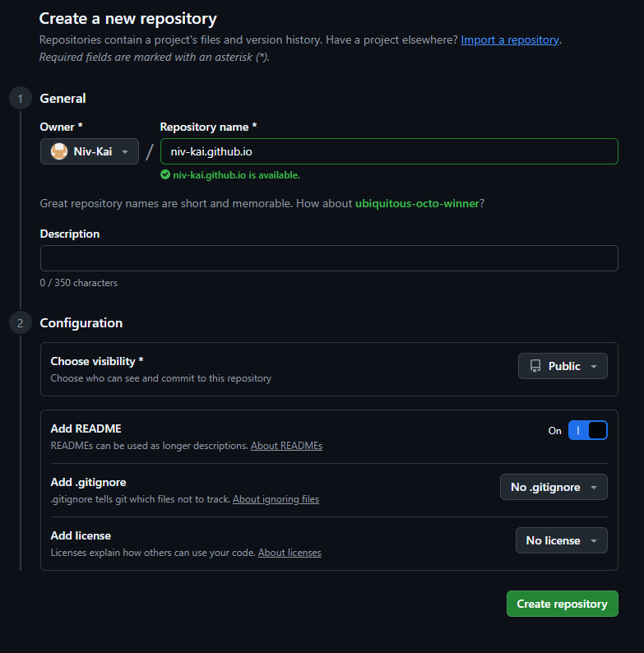The width and height of the screenshot is (644, 653).
Task: Expand the Public visibility dropdown
Action: (563, 366)
